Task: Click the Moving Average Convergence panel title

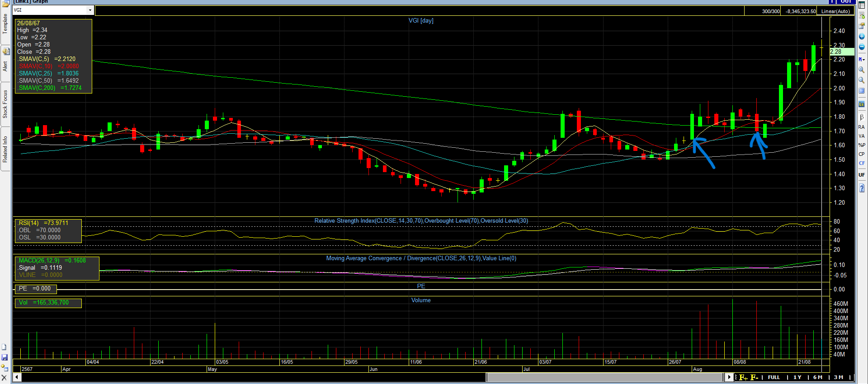Action: pyautogui.click(x=421, y=258)
